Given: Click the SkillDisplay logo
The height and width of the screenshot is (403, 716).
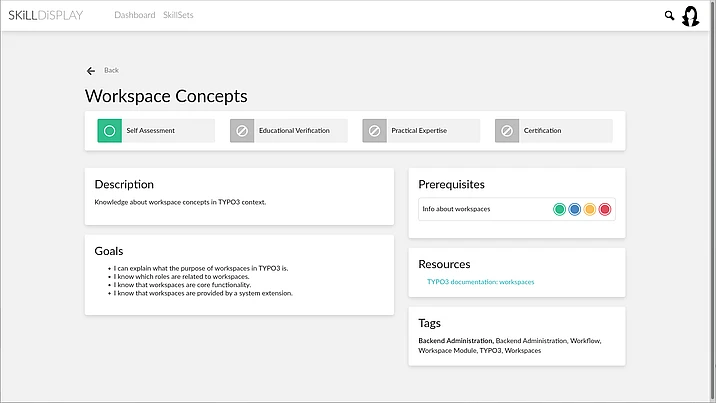Looking at the screenshot, I should (x=46, y=15).
